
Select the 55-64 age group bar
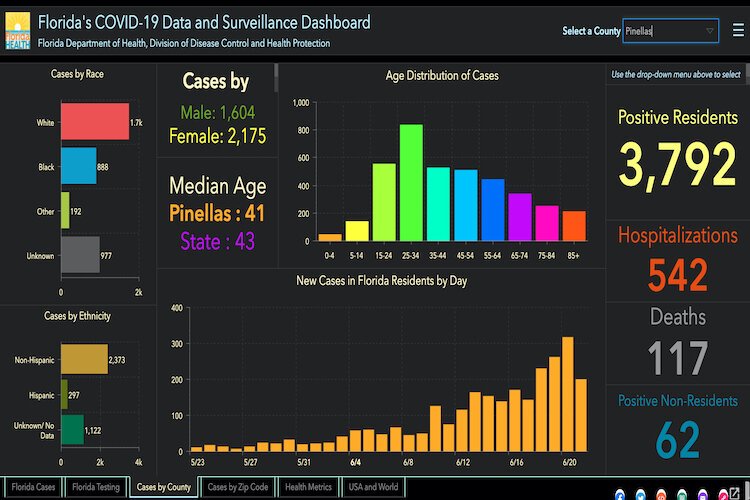[493, 210]
